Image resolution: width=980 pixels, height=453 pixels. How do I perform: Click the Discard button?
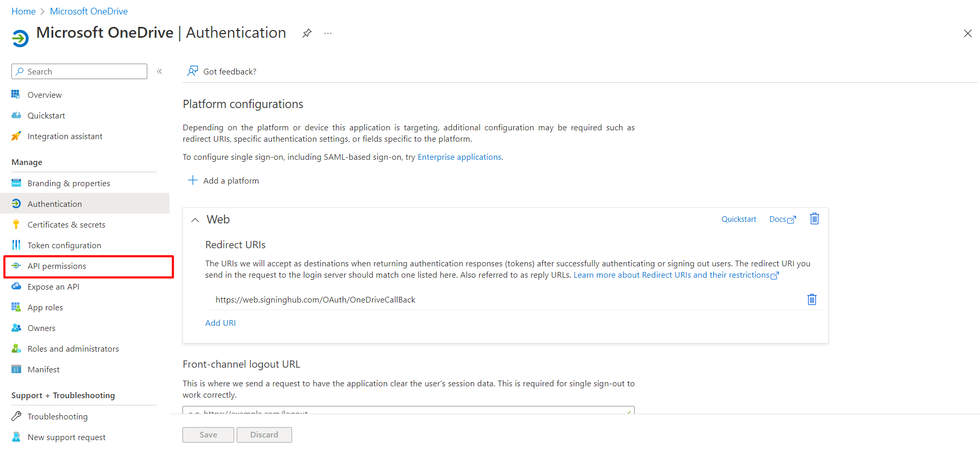coord(264,435)
